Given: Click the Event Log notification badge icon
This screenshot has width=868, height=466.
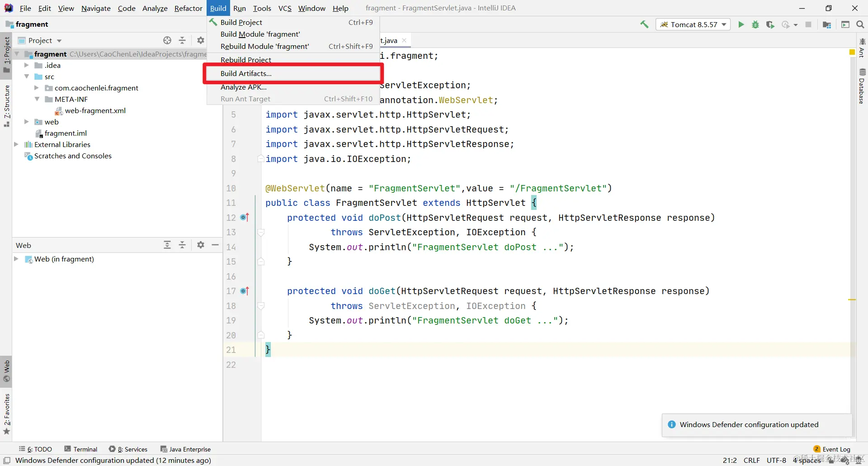Looking at the screenshot, I should (817, 449).
